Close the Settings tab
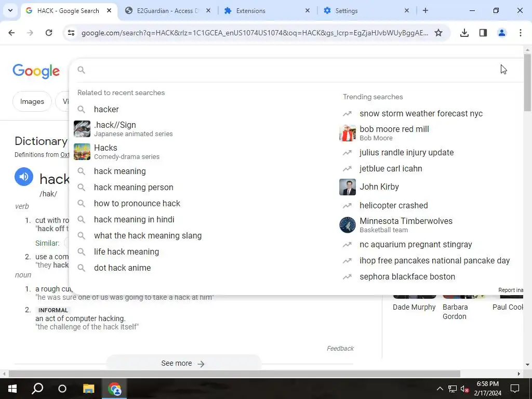 point(407,10)
